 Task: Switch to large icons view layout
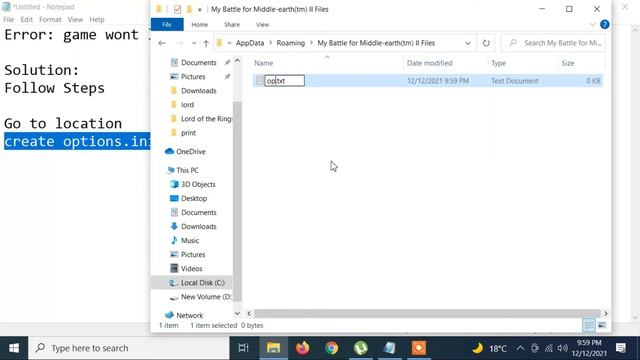point(602,325)
